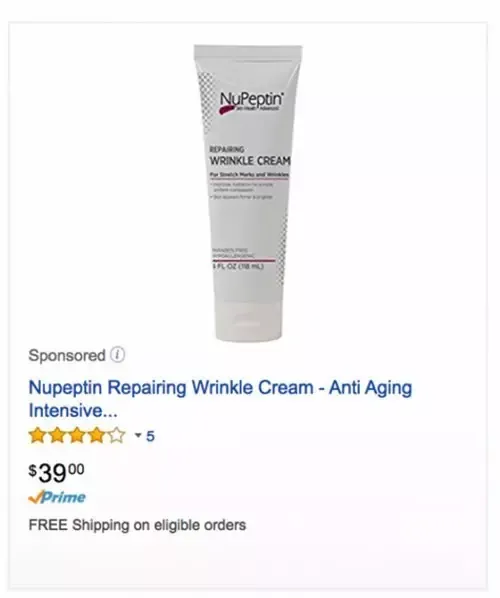500x598 pixels.
Task: Click the info icon beside Sponsored
Action: click(117, 355)
